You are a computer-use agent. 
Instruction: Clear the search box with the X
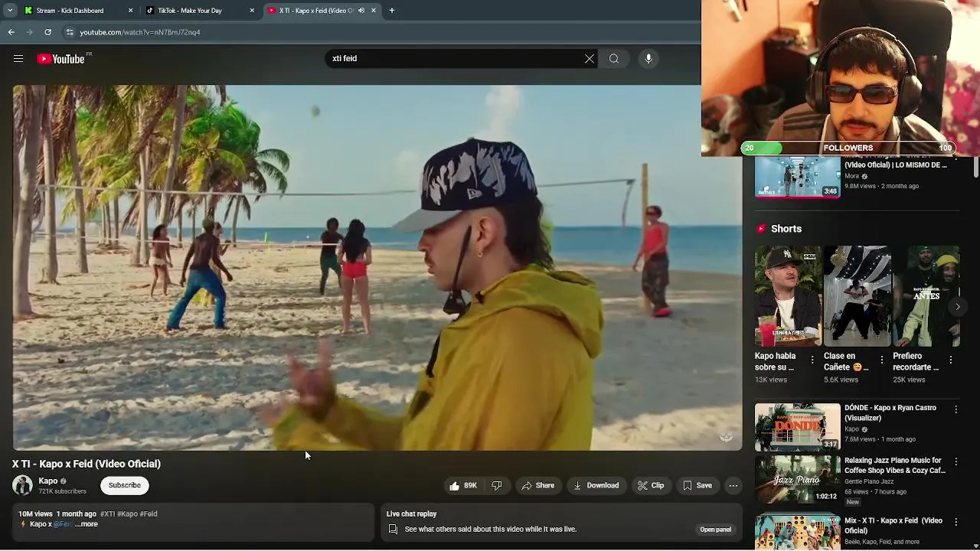[x=590, y=59]
